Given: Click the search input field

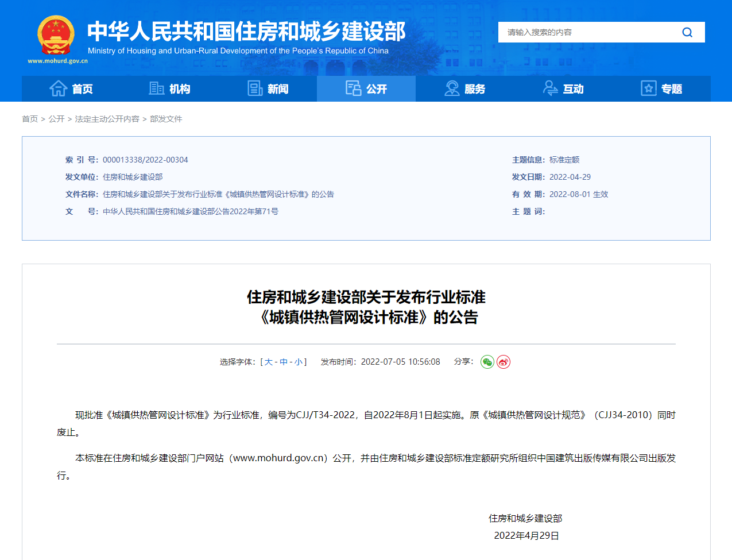Looking at the screenshot, I should [x=586, y=32].
